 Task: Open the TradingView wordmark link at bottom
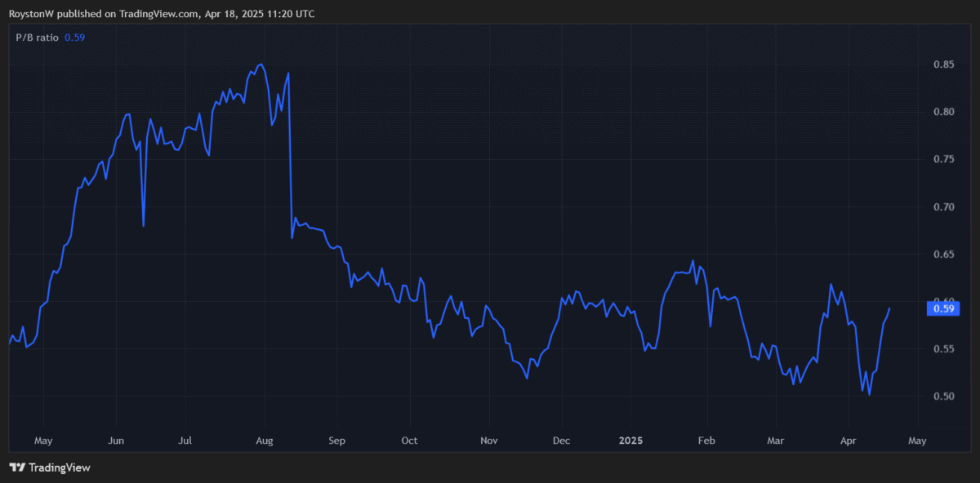tap(59, 467)
